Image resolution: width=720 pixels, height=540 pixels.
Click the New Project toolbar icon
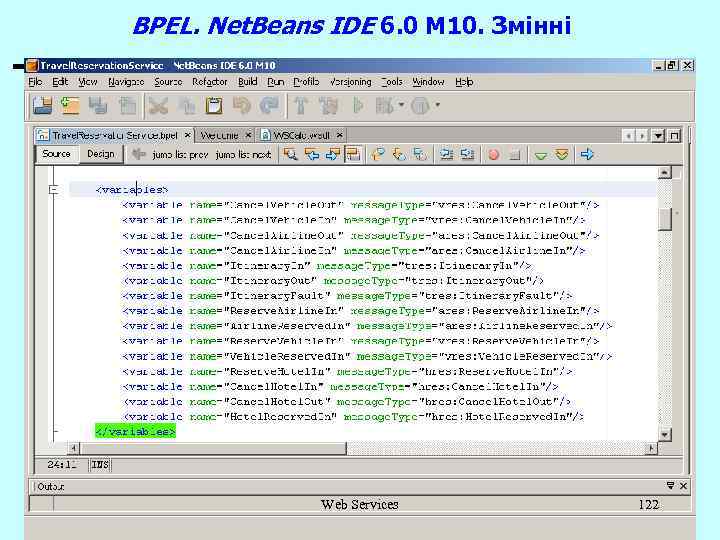pos(42,106)
